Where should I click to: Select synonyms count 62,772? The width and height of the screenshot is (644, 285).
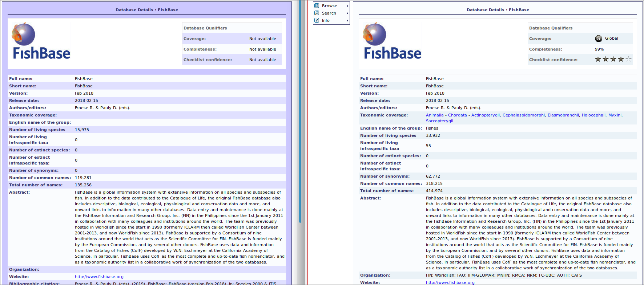(x=433, y=176)
